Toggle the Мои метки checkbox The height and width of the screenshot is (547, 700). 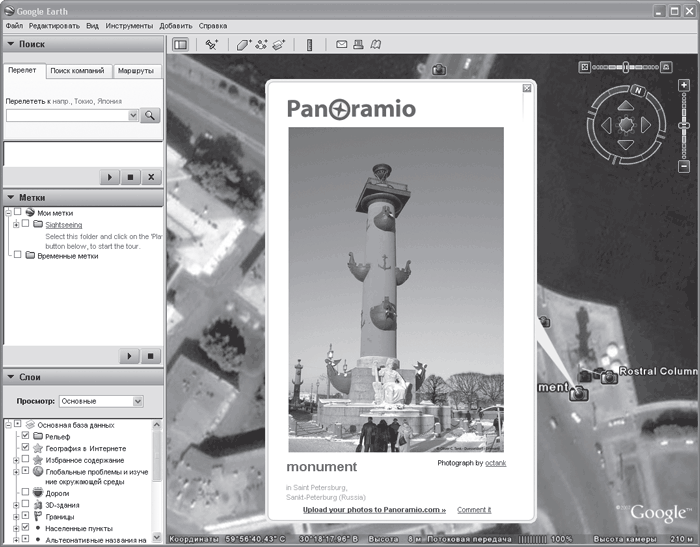coord(17,212)
